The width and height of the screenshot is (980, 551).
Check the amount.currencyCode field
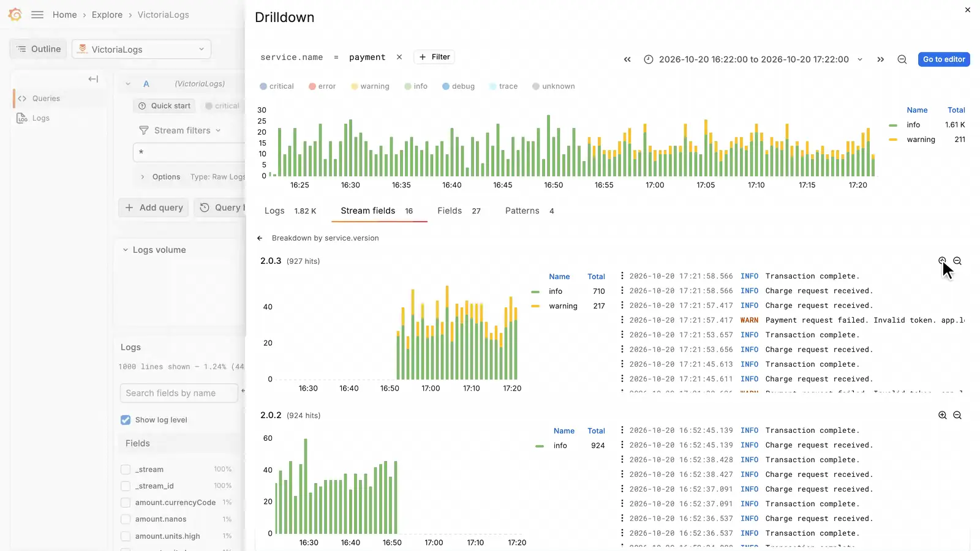[126, 503]
